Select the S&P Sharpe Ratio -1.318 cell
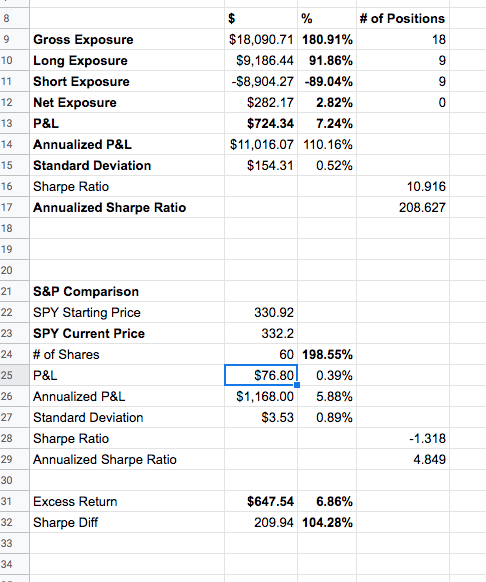The image size is (486, 582). pyautogui.click(x=403, y=438)
